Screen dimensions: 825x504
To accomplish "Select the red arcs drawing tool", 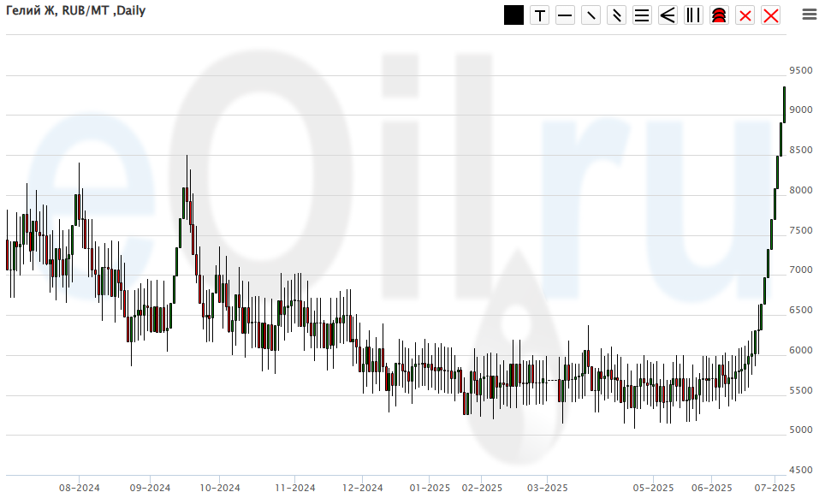I will pos(719,15).
